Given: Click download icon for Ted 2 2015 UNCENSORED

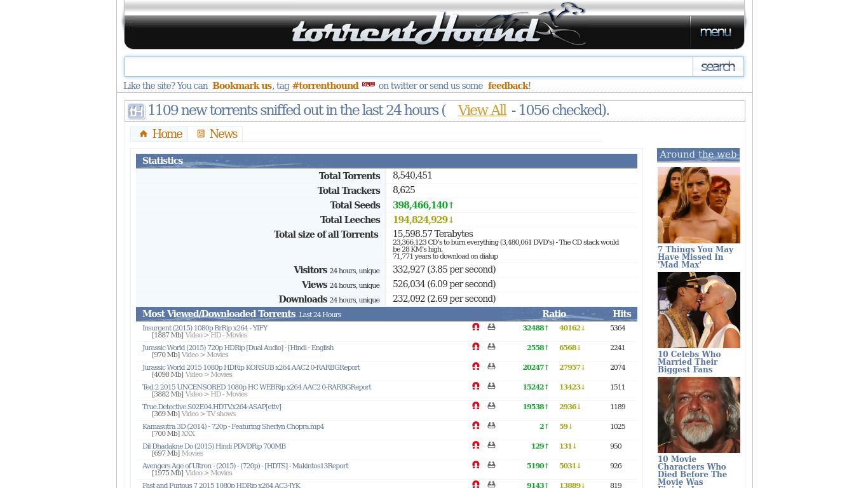Looking at the screenshot, I should click(491, 386).
